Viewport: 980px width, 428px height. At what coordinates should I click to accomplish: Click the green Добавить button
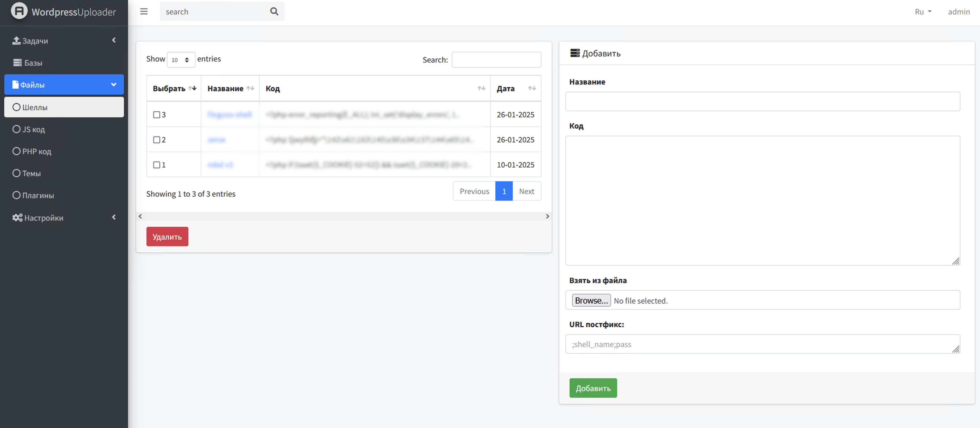click(x=593, y=388)
